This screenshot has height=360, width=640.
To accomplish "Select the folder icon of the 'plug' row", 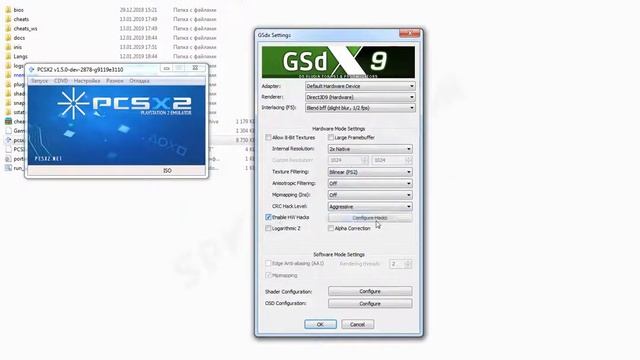I will coord(8,84).
